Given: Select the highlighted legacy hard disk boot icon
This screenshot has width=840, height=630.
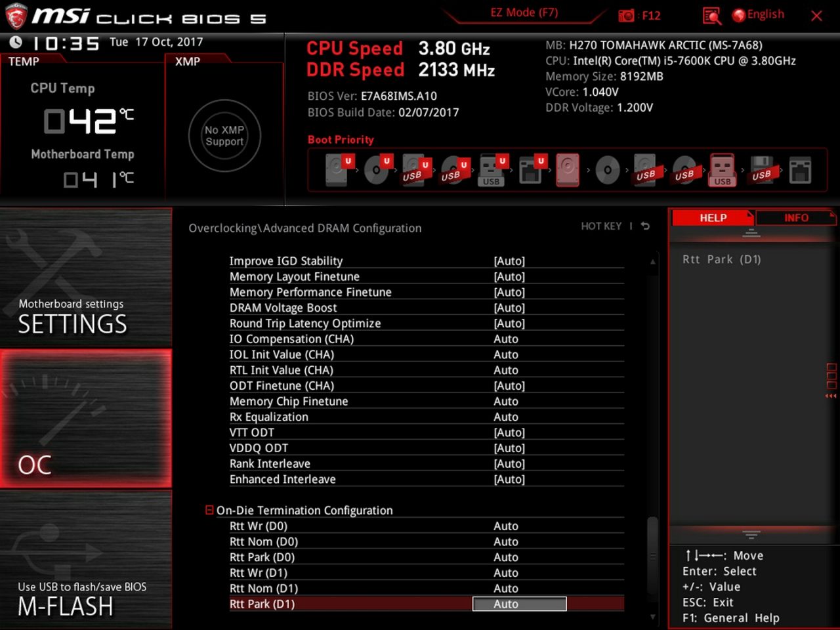Looking at the screenshot, I should coord(568,170).
